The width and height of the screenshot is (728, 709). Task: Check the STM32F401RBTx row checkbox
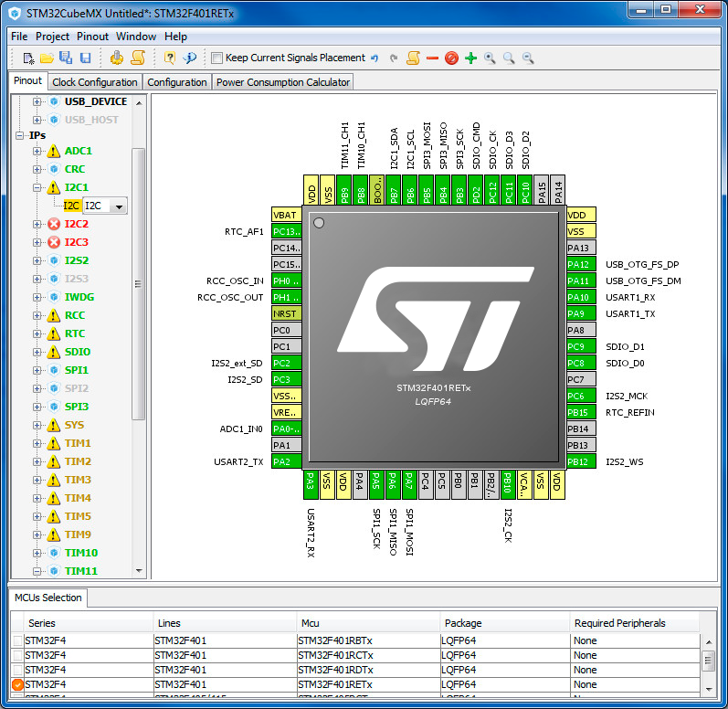17,640
